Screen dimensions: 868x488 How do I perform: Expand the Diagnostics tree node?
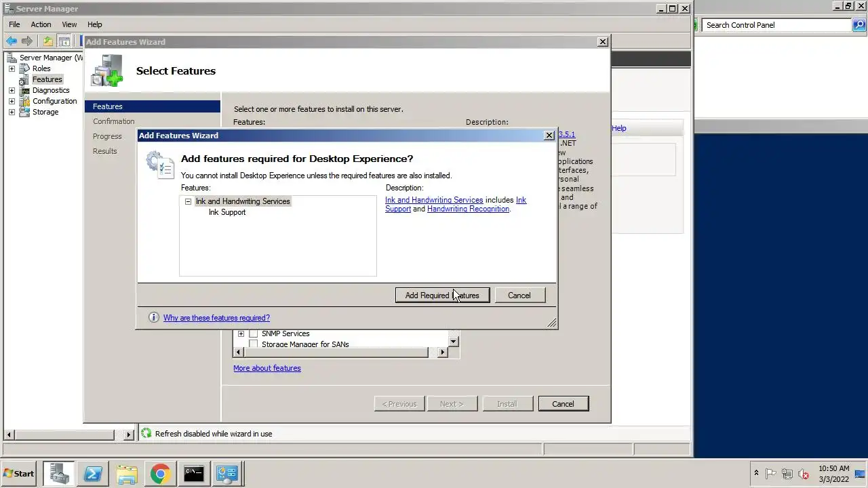coord(12,90)
